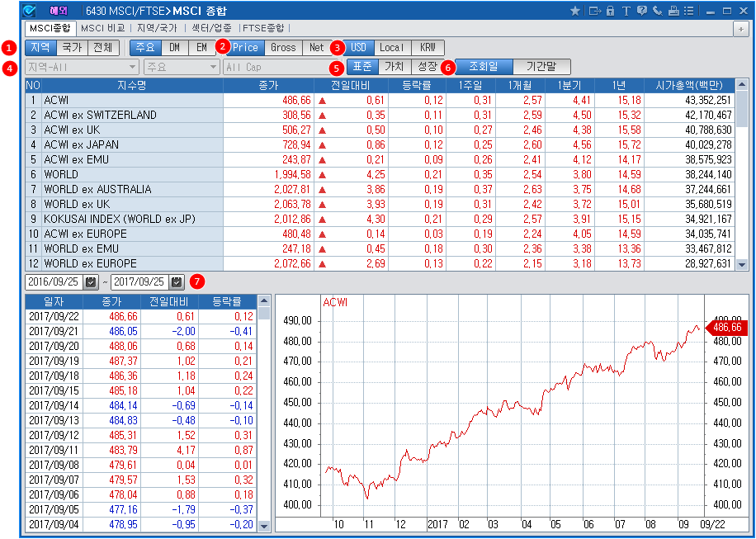
Task: Click the T font size icon
Action: (x=626, y=11)
